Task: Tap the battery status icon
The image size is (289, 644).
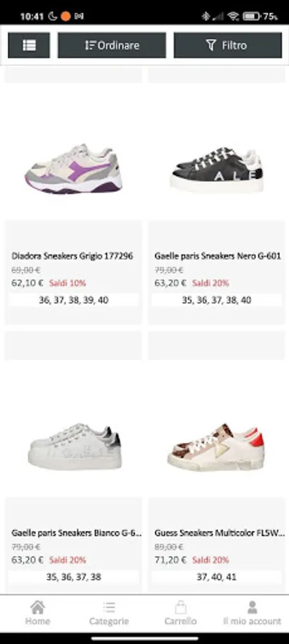Action: click(x=251, y=16)
